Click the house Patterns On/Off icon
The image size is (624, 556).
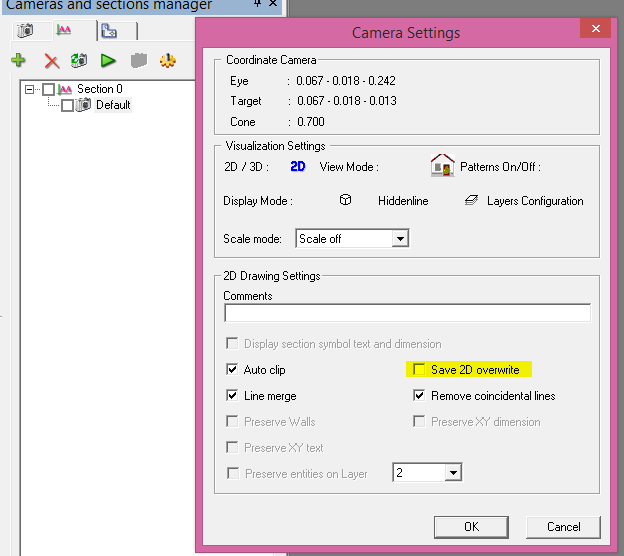click(x=442, y=166)
